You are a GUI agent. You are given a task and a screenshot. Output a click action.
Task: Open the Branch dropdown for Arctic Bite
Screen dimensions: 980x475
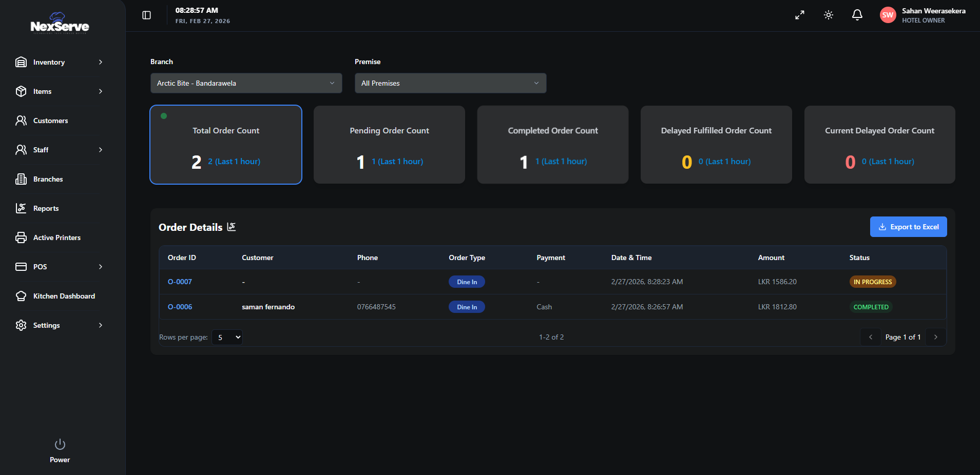point(246,83)
